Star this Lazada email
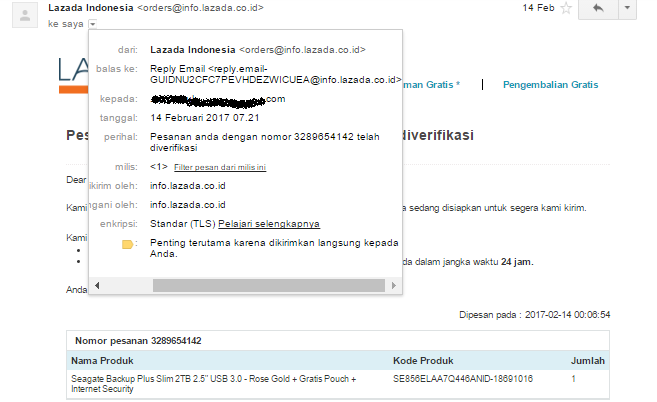Screen dimensions: 657x402 click(566, 8)
